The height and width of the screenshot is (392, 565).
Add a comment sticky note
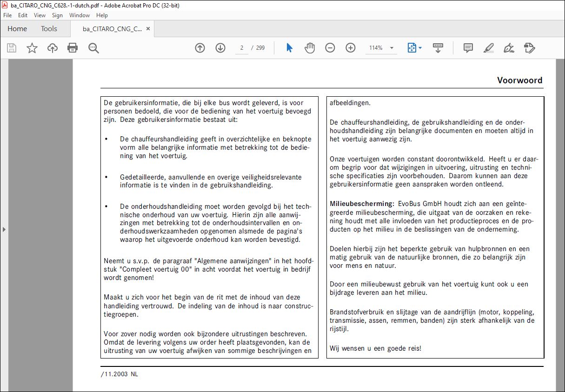[x=468, y=48]
